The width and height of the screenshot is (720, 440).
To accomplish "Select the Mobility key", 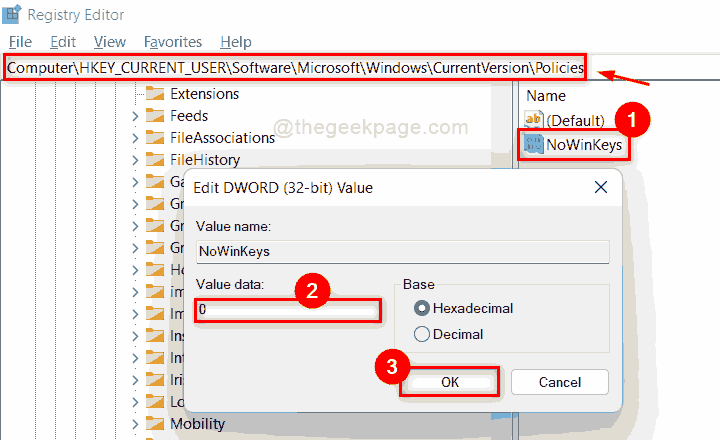I will 197,424.
